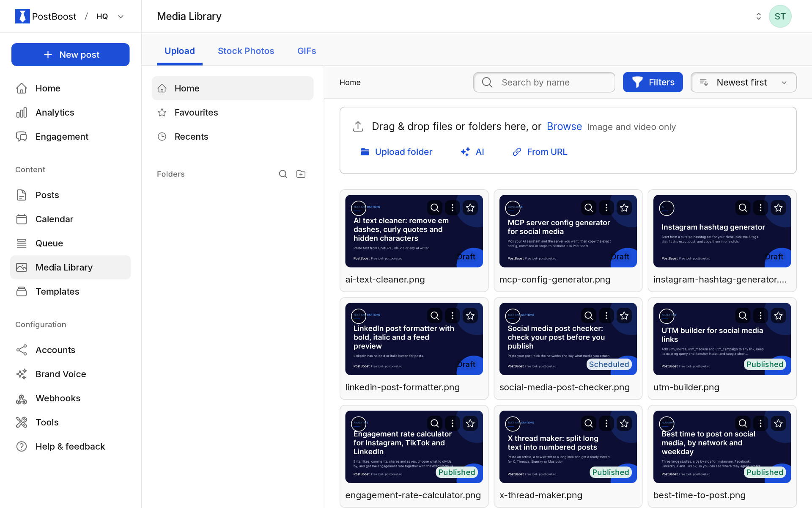The height and width of the screenshot is (508, 812).
Task: Star the best-time-to-post.png image
Action: click(x=778, y=423)
